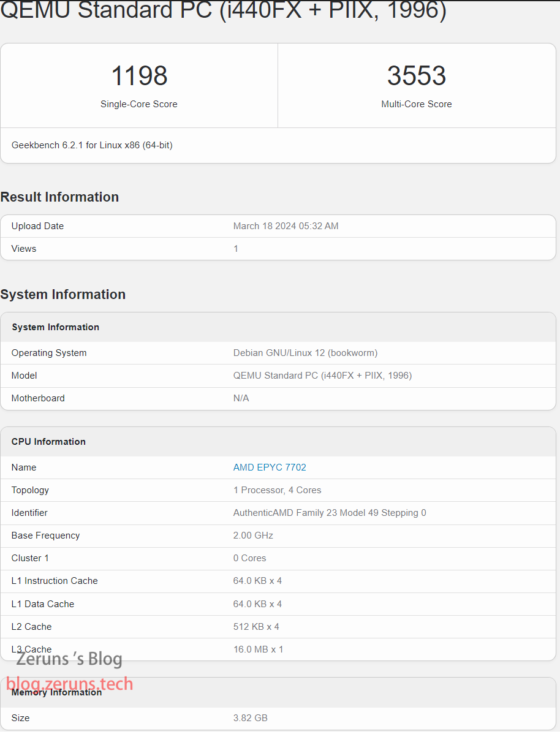Image resolution: width=560 pixels, height=734 pixels.
Task: Click the Cluster 1 value 0 Cores
Action: point(249,558)
